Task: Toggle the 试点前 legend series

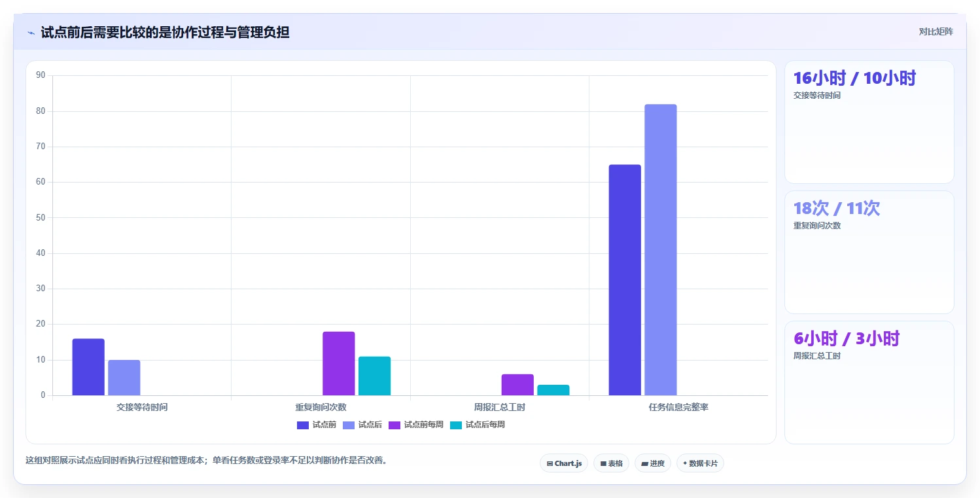Action: (x=317, y=425)
